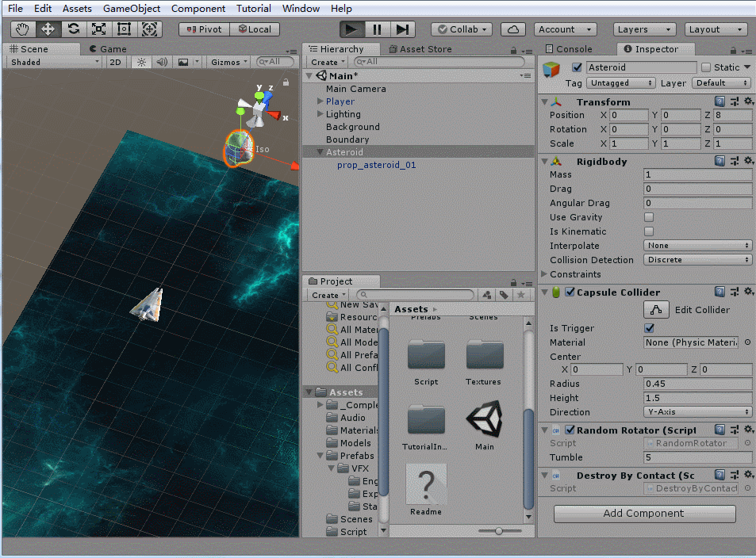Viewport: 756px width, 558px height.
Task: Open Transform component help reference
Action: click(720, 101)
